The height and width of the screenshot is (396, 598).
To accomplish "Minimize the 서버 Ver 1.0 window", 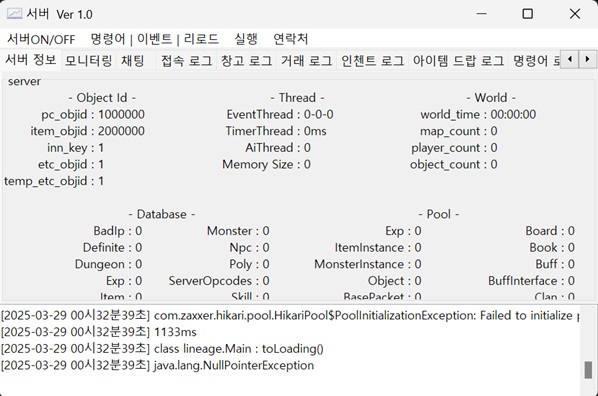I will (x=482, y=14).
